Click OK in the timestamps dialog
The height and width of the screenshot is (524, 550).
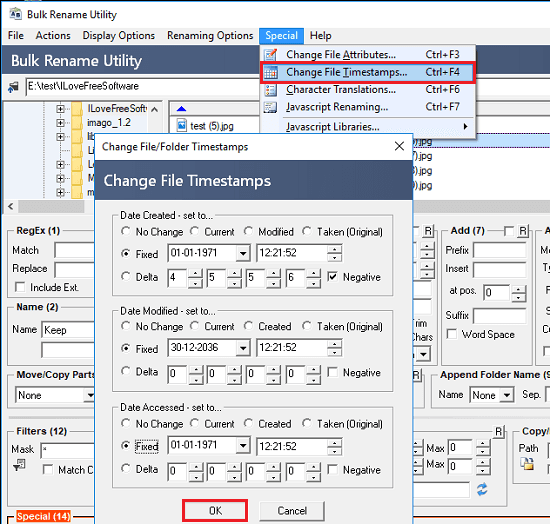(215, 511)
